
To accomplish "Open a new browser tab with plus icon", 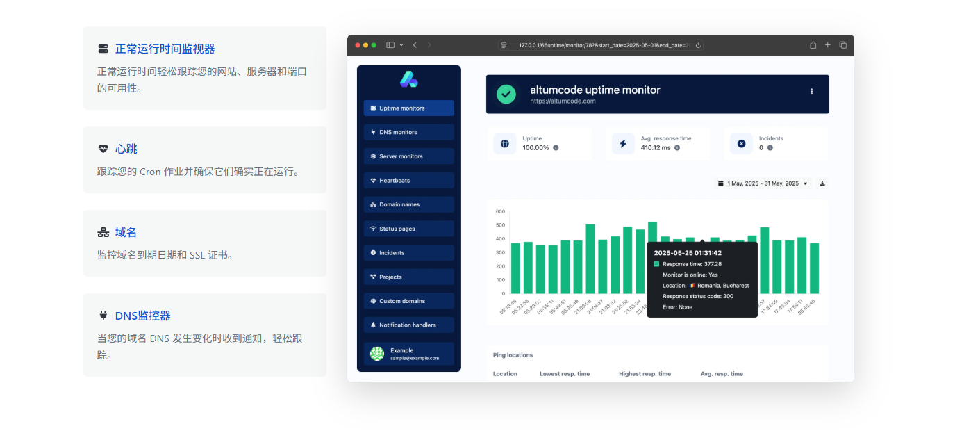I will (827, 45).
